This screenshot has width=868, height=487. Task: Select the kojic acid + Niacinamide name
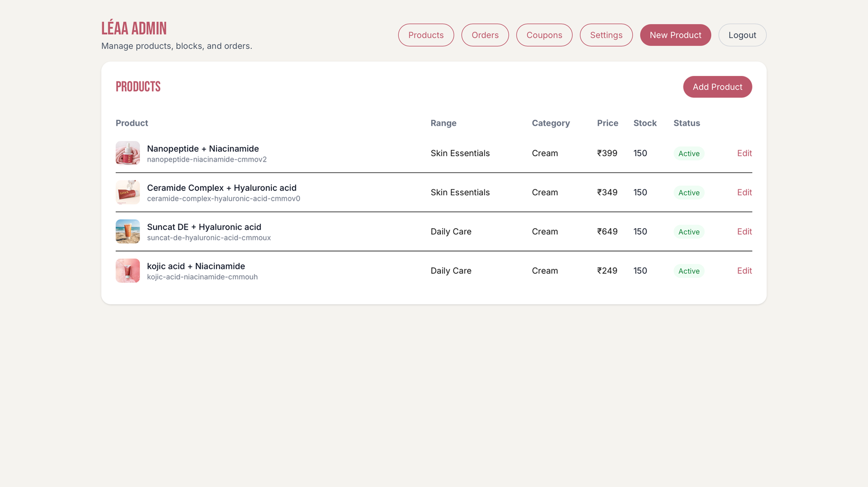(196, 266)
